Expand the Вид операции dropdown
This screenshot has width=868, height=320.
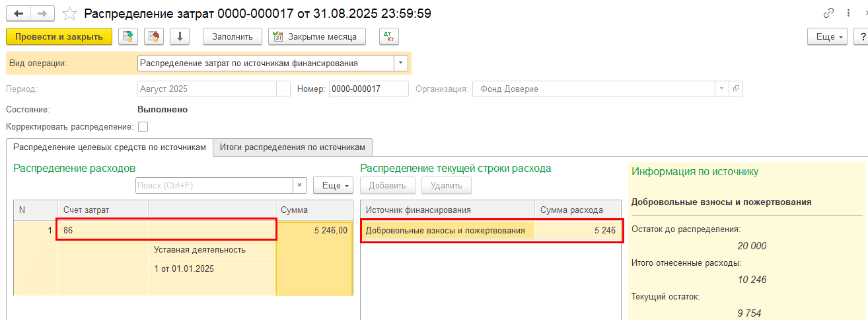tap(401, 63)
